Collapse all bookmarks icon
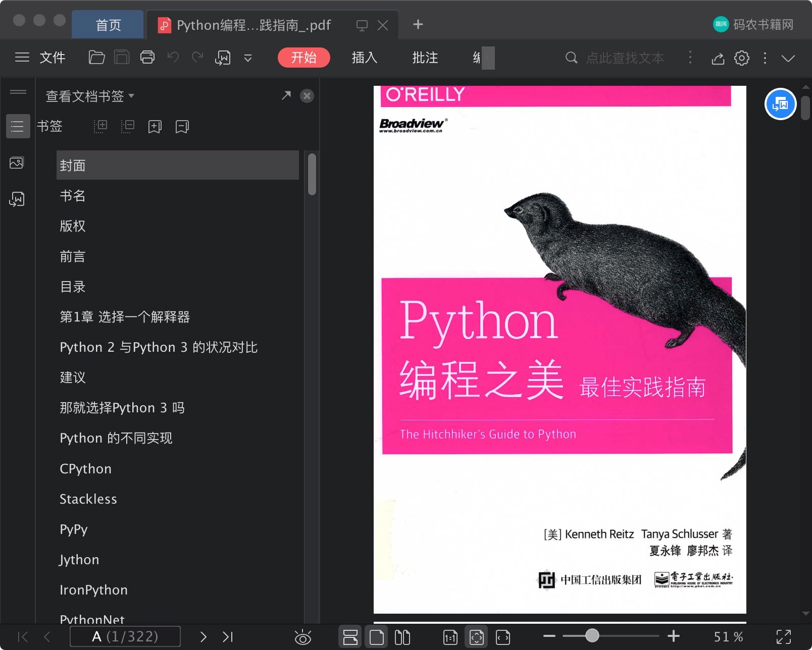The width and height of the screenshot is (812, 650). (128, 126)
